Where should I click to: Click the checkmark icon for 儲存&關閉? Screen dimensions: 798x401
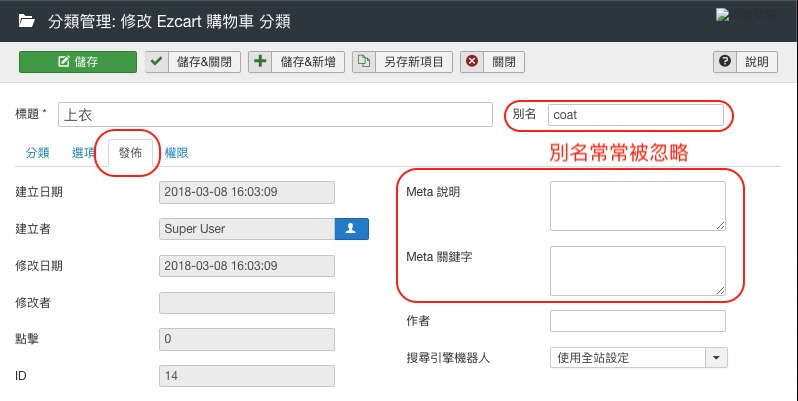(x=158, y=62)
